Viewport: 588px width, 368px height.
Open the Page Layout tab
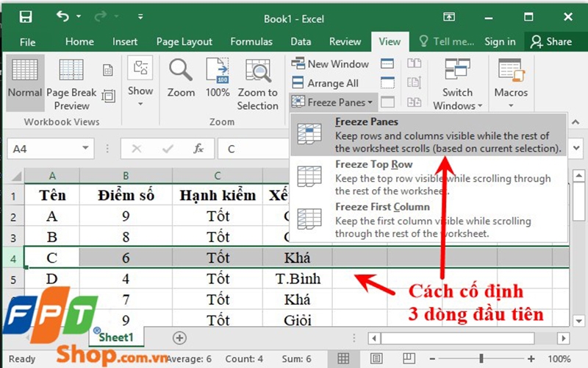coord(184,41)
